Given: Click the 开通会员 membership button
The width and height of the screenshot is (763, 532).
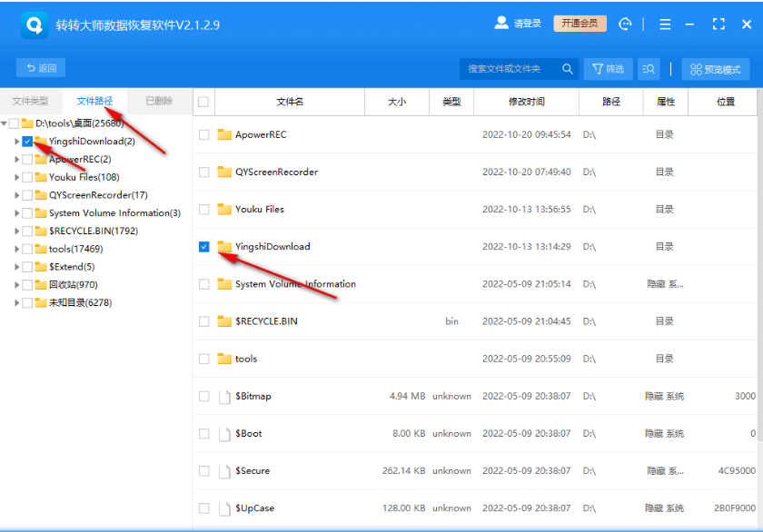Looking at the screenshot, I should point(580,24).
